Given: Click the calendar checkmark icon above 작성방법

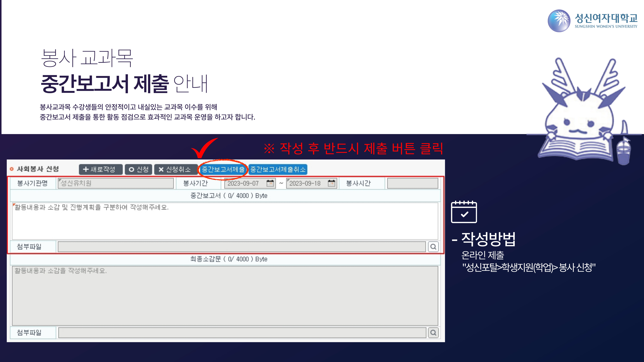Looking at the screenshot, I should pyautogui.click(x=464, y=212).
